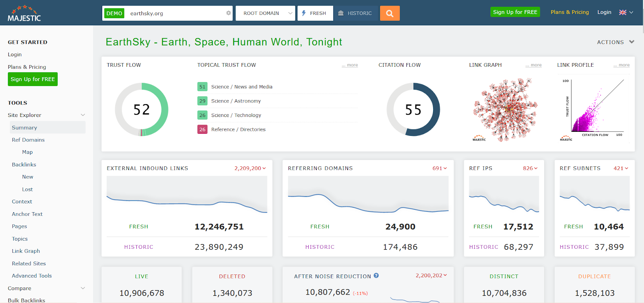Click the Science / Astronomy topic
This screenshot has width=644, height=303.
[x=236, y=101]
